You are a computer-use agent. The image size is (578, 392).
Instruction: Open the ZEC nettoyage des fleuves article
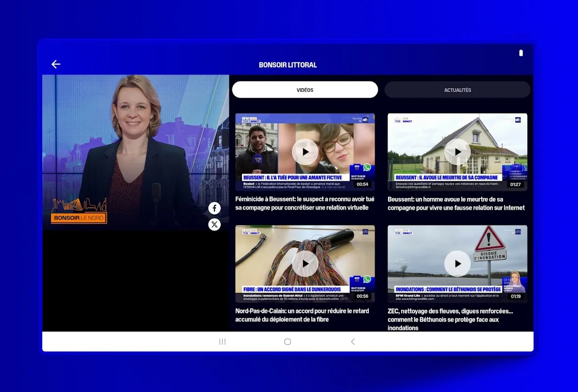(457, 319)
